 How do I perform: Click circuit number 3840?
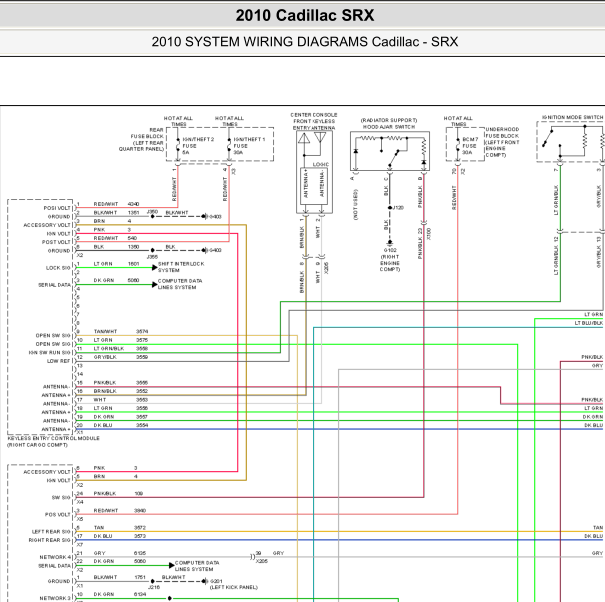coord(140,511)
